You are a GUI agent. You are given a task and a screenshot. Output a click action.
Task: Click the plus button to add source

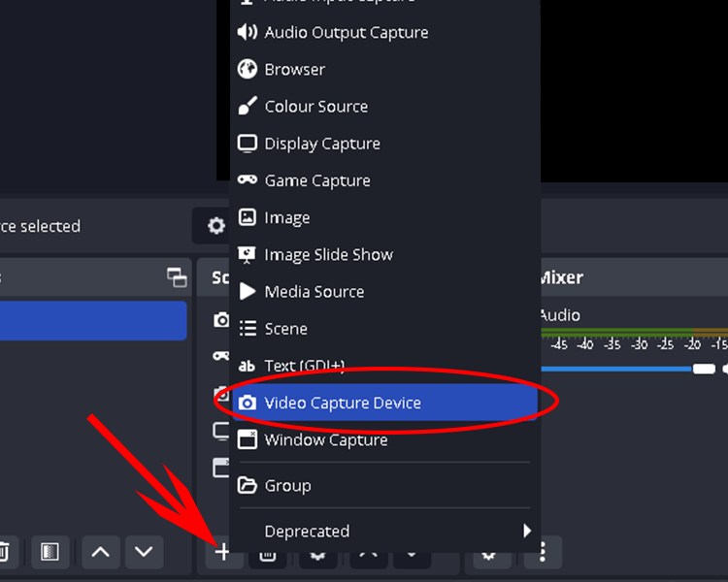tap(223, 552)
